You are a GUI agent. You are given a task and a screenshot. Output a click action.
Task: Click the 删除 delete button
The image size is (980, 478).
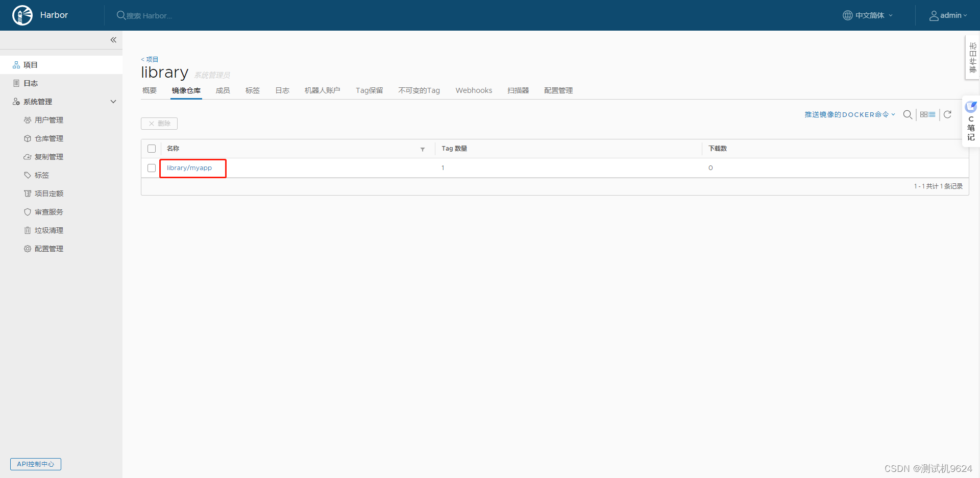point(159,124)
